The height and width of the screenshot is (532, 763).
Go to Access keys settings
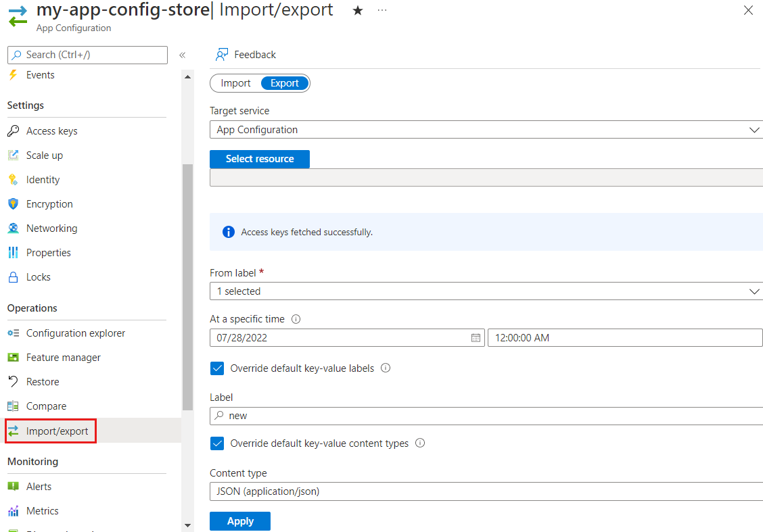(x=51, y=131)
